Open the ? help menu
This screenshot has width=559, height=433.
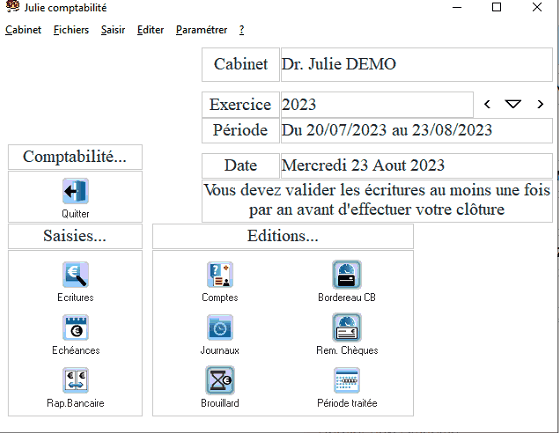(x=242, y=30)
